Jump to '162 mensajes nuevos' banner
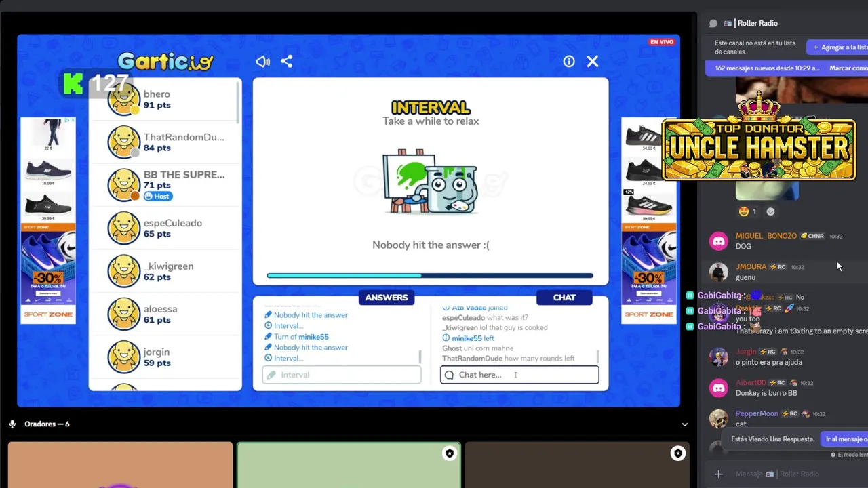This screenshot has height=488, width=868. point(768,68)
